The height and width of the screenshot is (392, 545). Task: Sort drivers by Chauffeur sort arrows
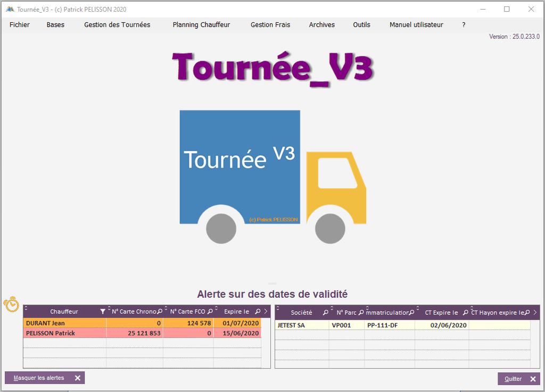26,308
